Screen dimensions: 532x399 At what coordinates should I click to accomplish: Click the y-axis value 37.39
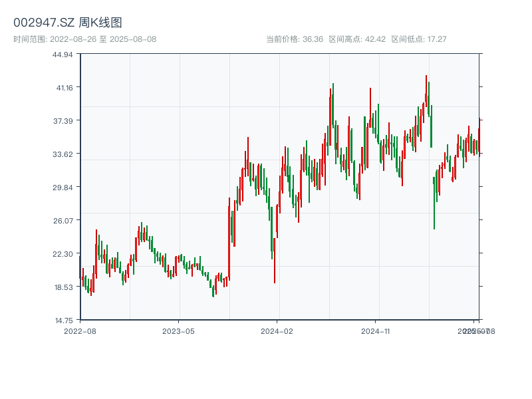[63, 121]
